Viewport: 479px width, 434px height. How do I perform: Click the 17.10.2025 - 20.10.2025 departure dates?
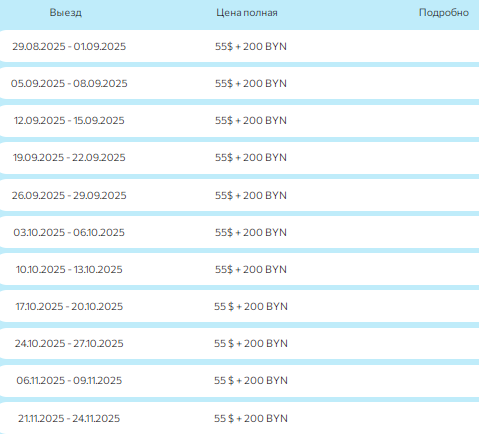click(x=69, y=306)
